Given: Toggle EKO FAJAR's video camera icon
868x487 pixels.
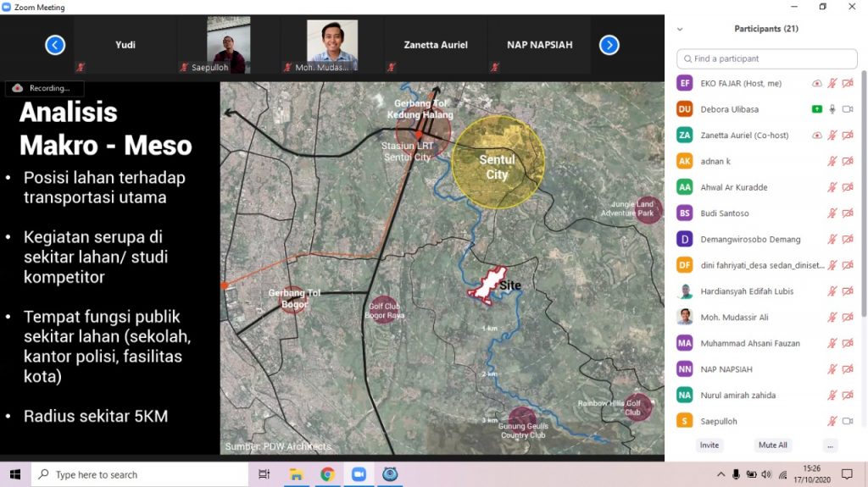Looking at the screenshot, I should point(848,84).
